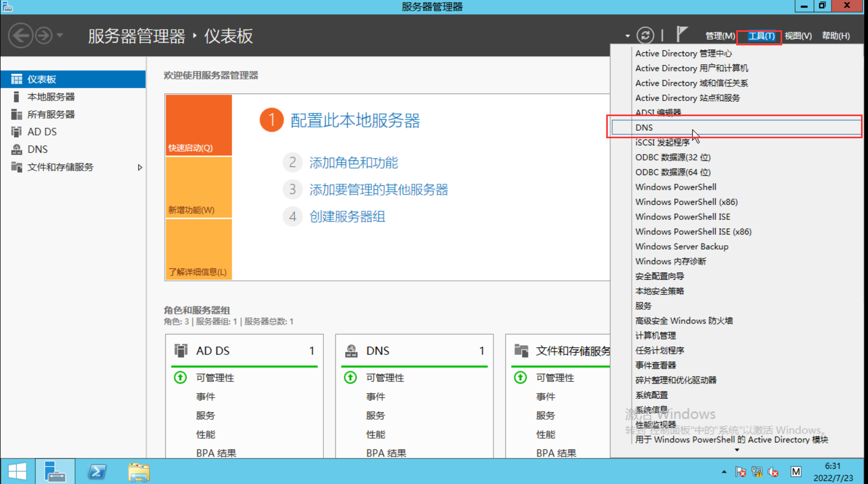The width and height of the screenshot is (868, 484).
Task: Click 事件 in the AD DS tile
Action: click(205, 396)
